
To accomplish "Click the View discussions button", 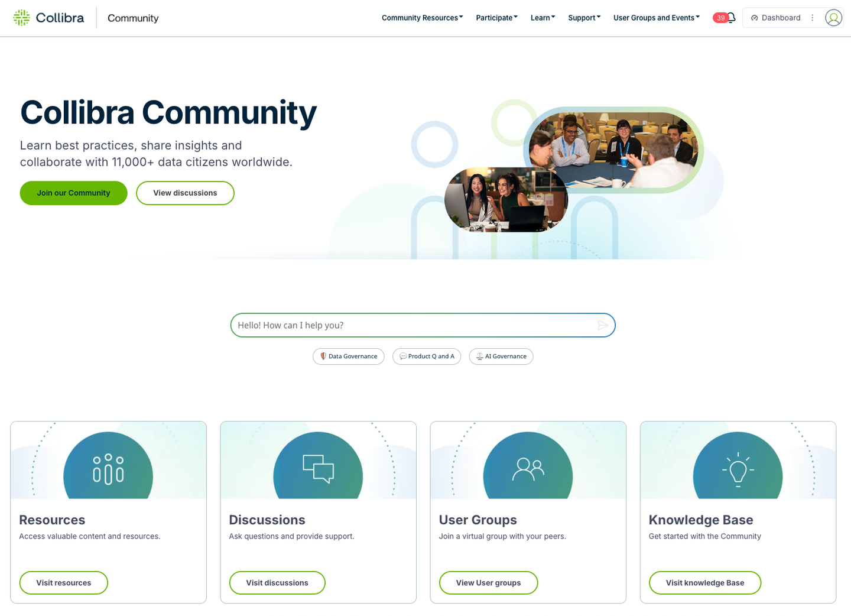I will [185, 193].
